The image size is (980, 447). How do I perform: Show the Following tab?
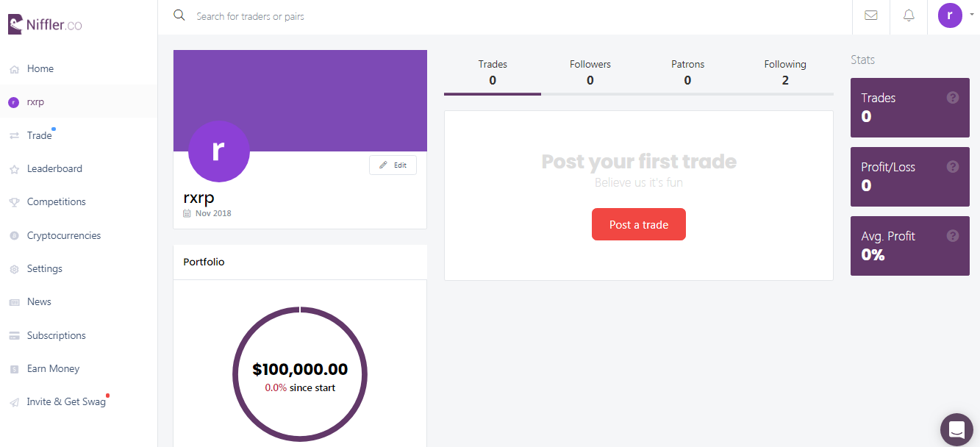(785, 72)
